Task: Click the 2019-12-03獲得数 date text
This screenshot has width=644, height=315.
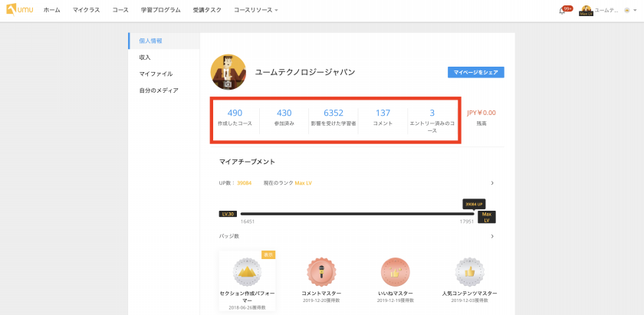Action: (x=469, y=300)
